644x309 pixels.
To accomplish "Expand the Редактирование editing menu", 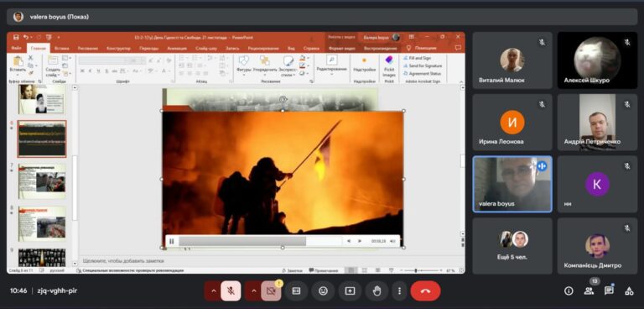I will (x=331, y=64).
